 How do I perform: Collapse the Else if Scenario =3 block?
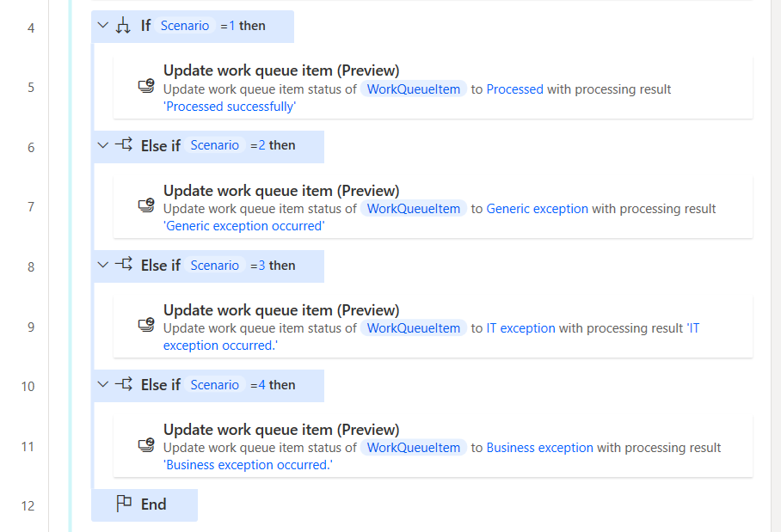point(103,265)
